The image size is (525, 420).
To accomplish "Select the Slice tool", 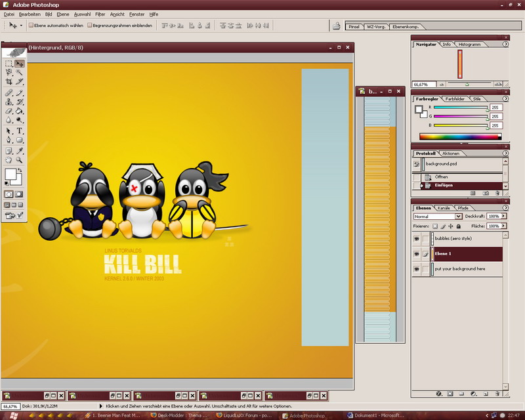I will (x=20, y=81).
